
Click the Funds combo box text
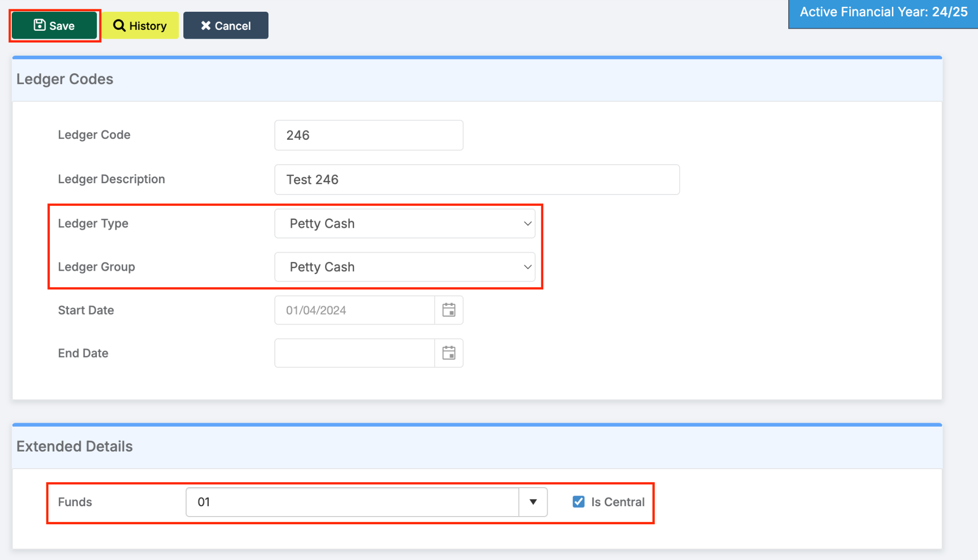pos(352,502)
